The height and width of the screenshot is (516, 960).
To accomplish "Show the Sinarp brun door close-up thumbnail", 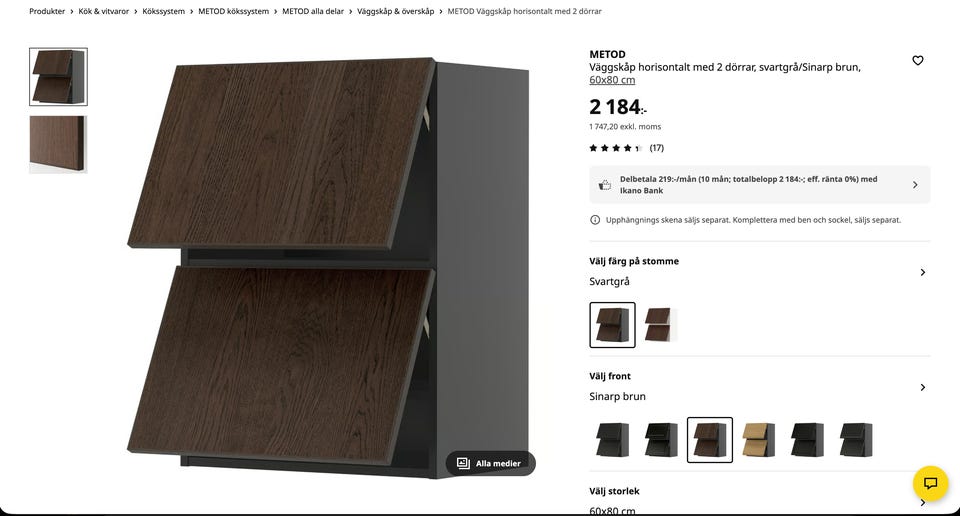I will [58, 144].
